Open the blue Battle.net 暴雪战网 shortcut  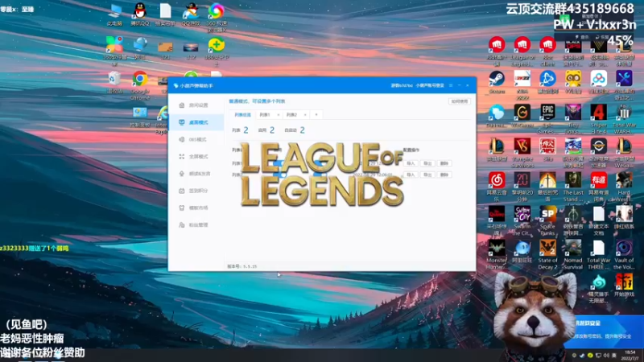click(x=547, y=82)
